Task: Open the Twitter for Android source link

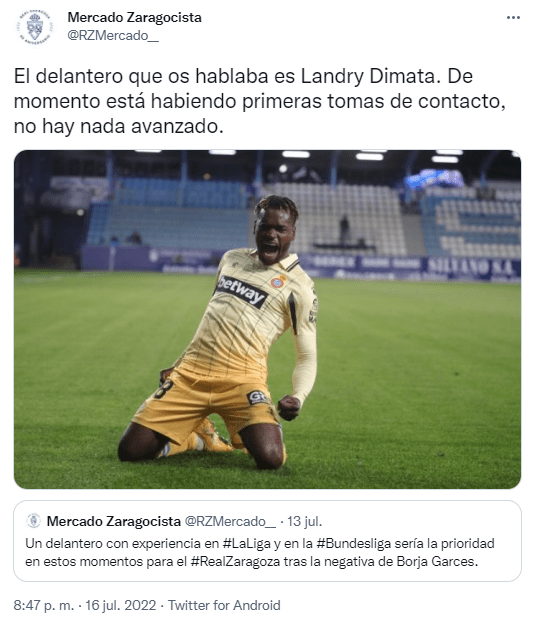Action: click(x=224, y=605)
